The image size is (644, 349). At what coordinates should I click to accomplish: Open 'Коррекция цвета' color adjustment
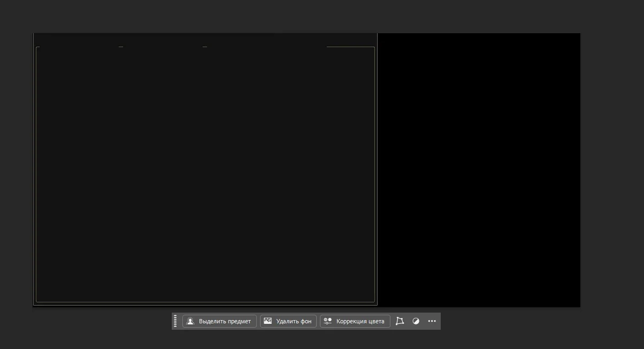355,321
